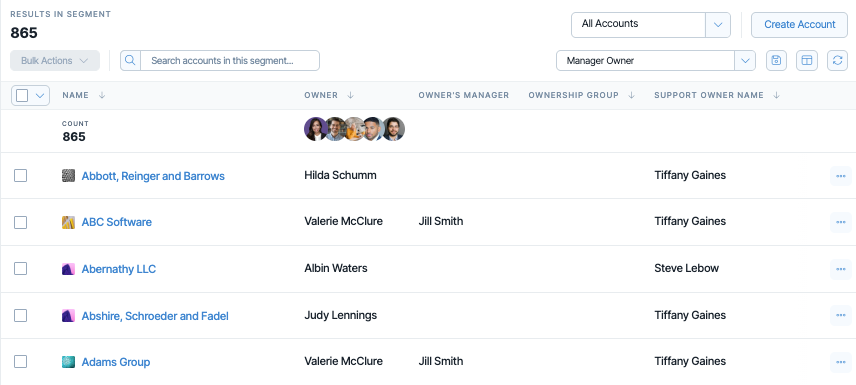Open the Abshire, Schroeder and Fadel link
The image size is (856, 385).
click(155, 316)
